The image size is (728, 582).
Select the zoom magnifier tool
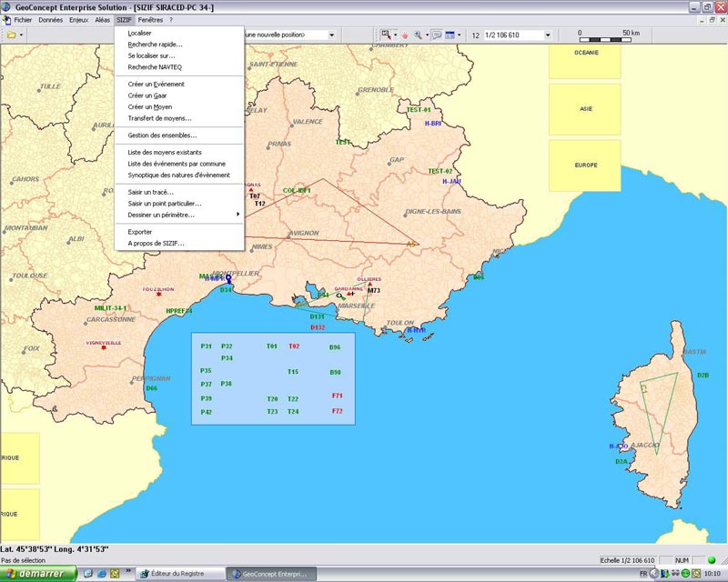coord(418,35)
